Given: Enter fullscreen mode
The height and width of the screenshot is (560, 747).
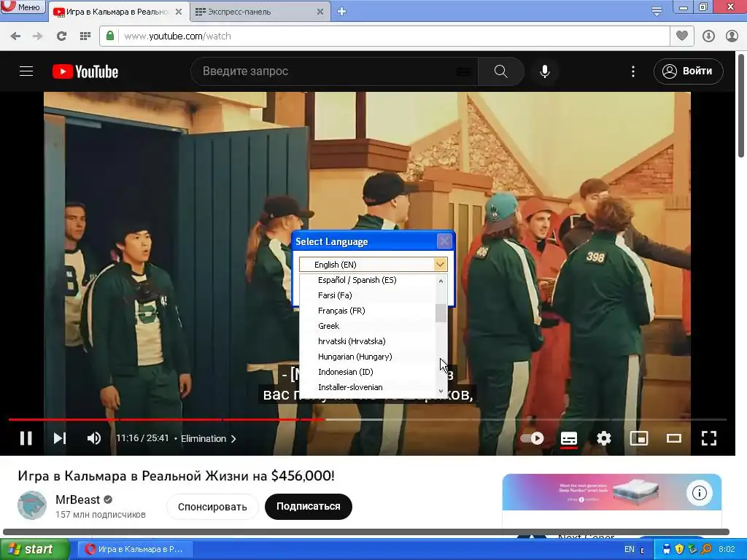Looking at the screenshot, I should (709, 438).
